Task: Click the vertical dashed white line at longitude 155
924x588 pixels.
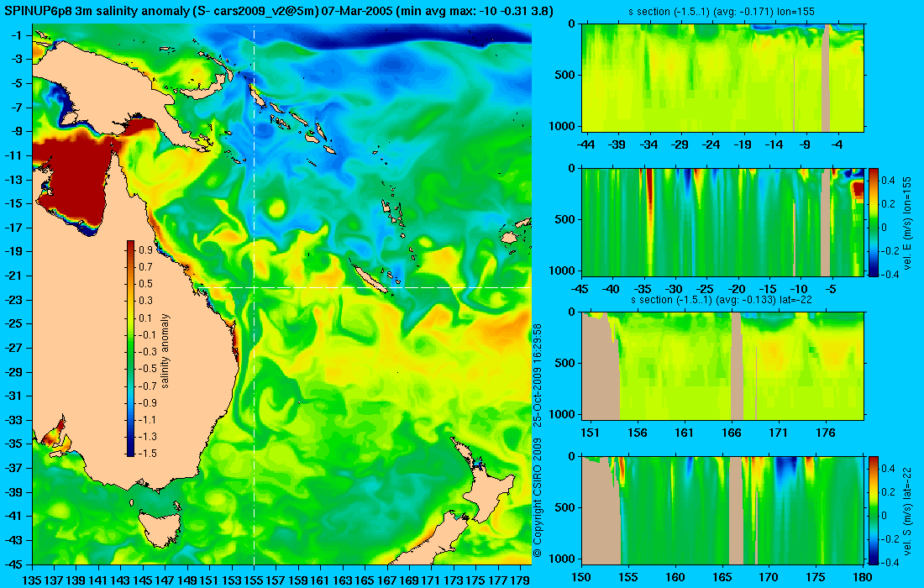Action: click(x=254, y=295)
